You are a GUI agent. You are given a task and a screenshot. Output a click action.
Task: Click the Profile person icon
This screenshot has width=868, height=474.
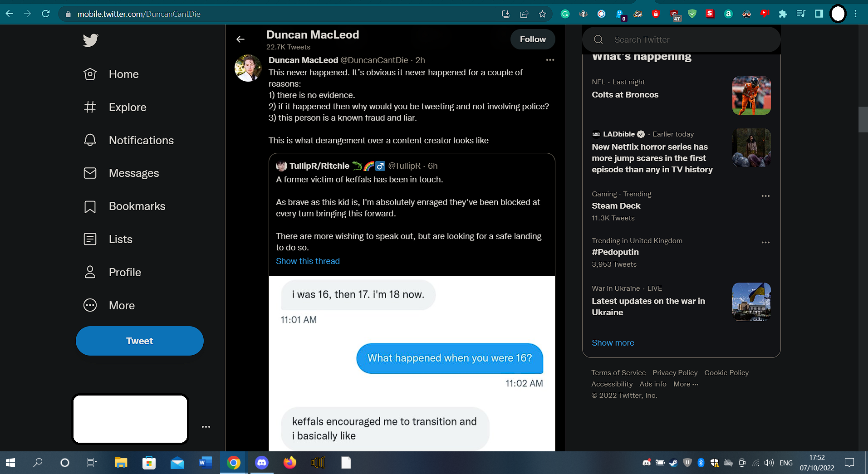(90, 272)
